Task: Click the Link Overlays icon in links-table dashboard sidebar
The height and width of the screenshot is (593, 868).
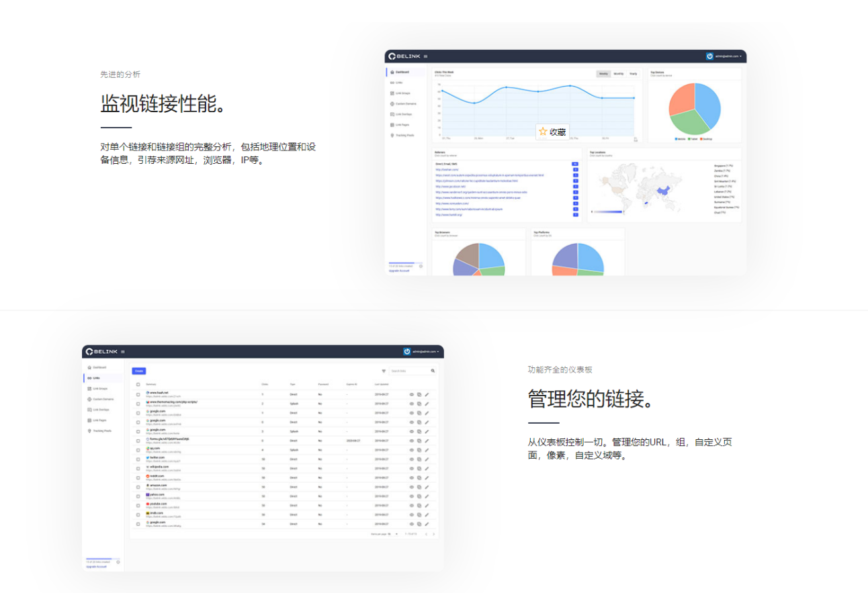Action: [89, 409]
